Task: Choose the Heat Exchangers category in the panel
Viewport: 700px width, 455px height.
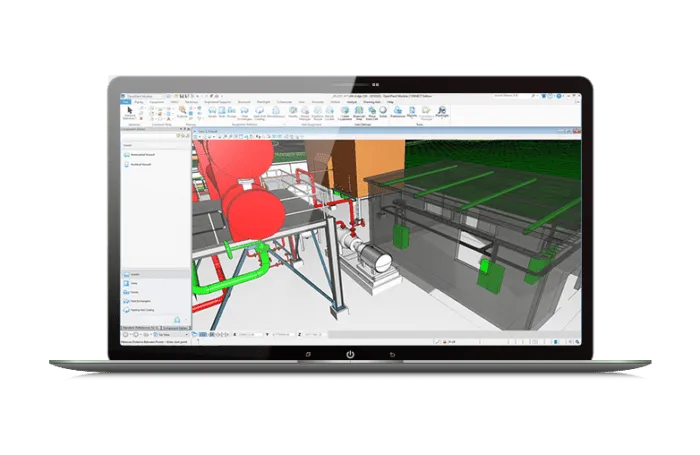Action: [139, 301]
